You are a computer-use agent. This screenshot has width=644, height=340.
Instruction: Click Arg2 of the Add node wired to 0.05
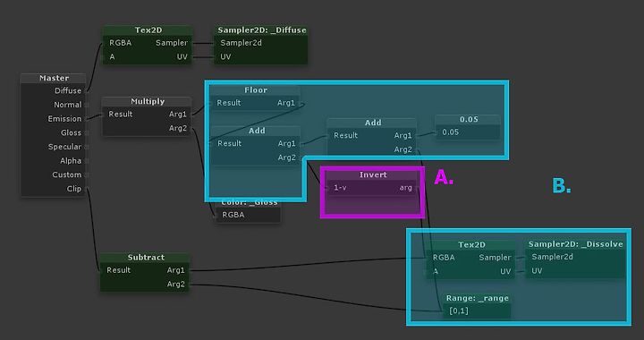point(402,149)
